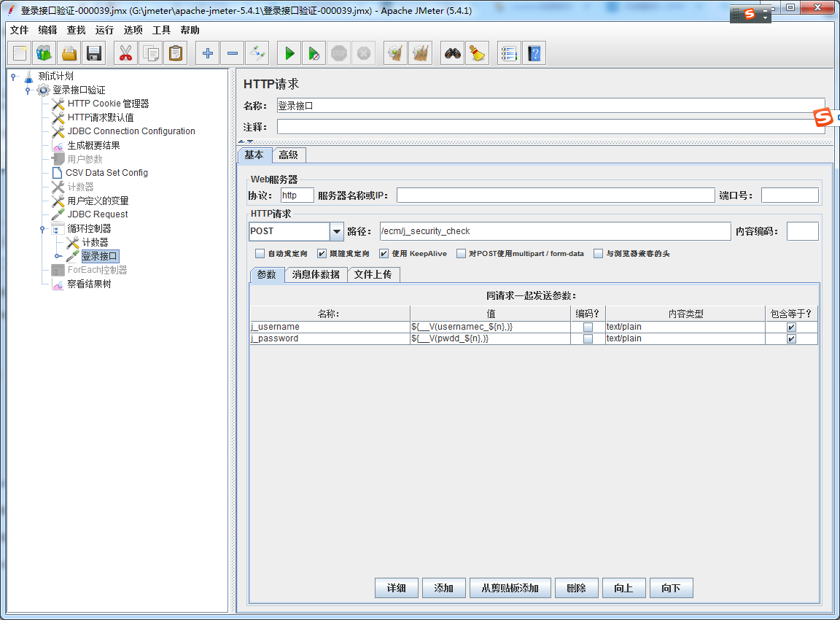This screenshot has height=620, width=840.
Task: Select CSV Data Set Config in tree
Action: [x=106, y=173]
